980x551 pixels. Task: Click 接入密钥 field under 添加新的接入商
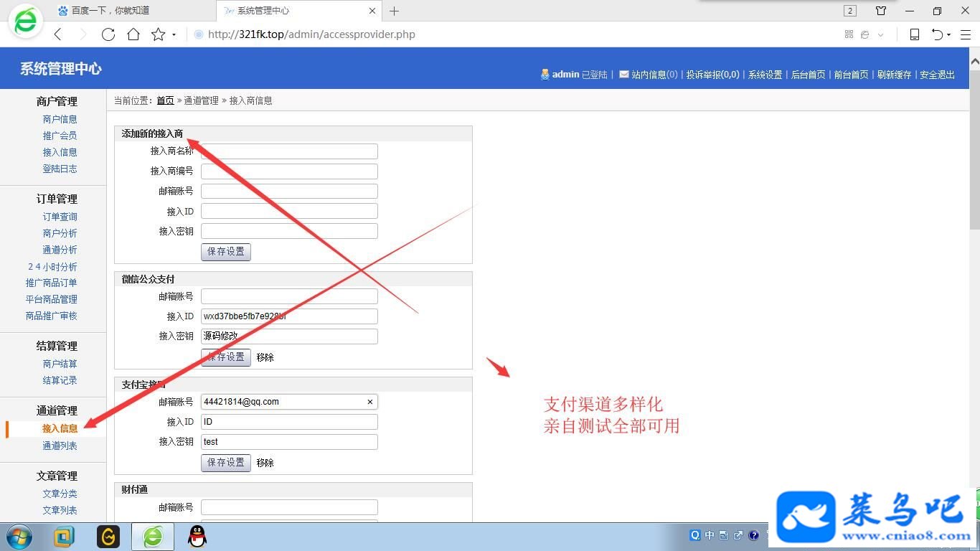(289, 231)
